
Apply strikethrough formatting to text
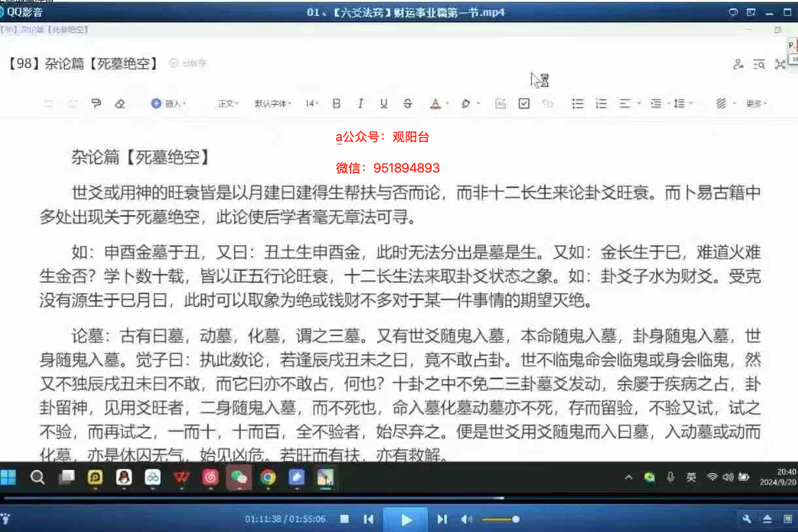pyautogui.click(x=408, y=103)
